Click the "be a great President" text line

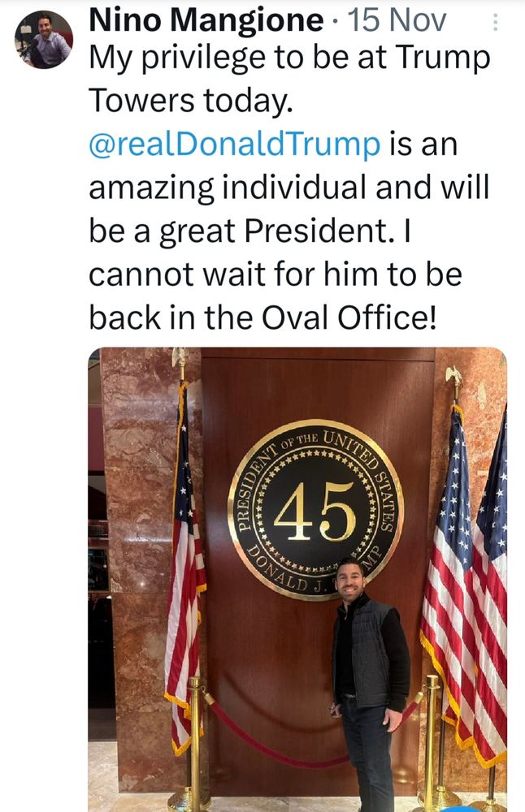tap(252, 231)
